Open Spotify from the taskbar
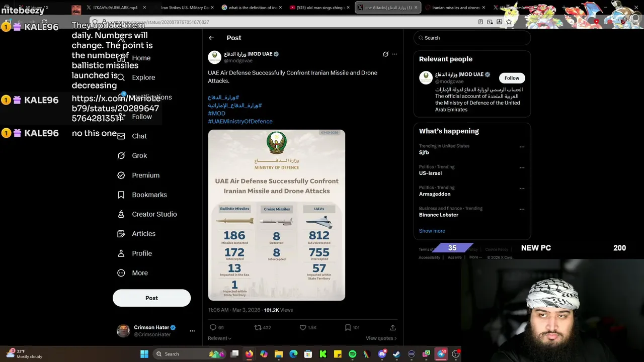Viewport: 644px width, 362px height. (352, 354)
